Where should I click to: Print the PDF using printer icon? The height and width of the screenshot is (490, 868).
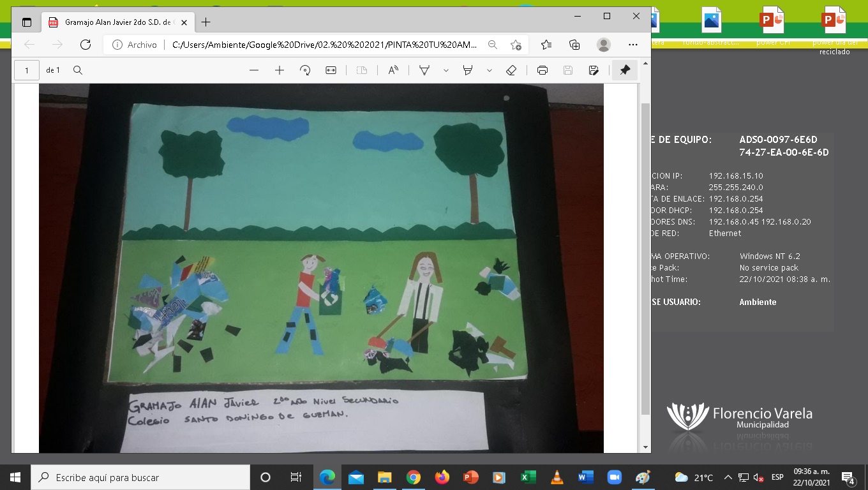point(542,70)
